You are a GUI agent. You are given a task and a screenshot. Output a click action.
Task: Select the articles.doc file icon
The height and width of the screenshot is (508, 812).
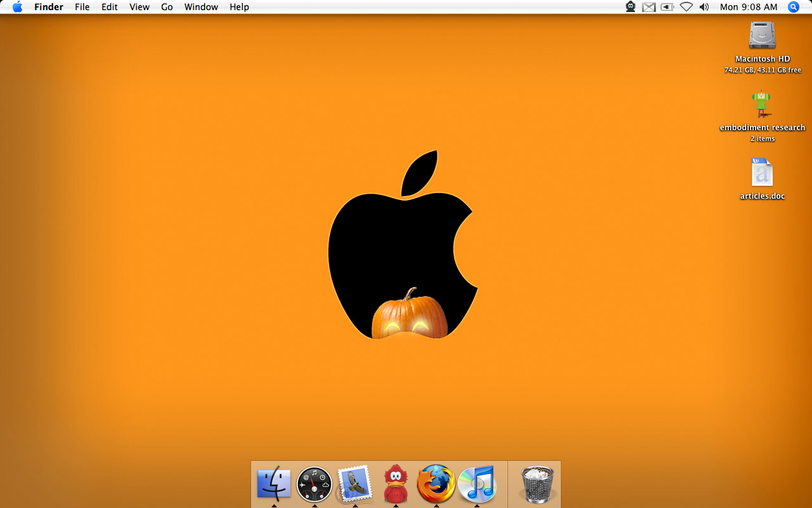[762, 173]
